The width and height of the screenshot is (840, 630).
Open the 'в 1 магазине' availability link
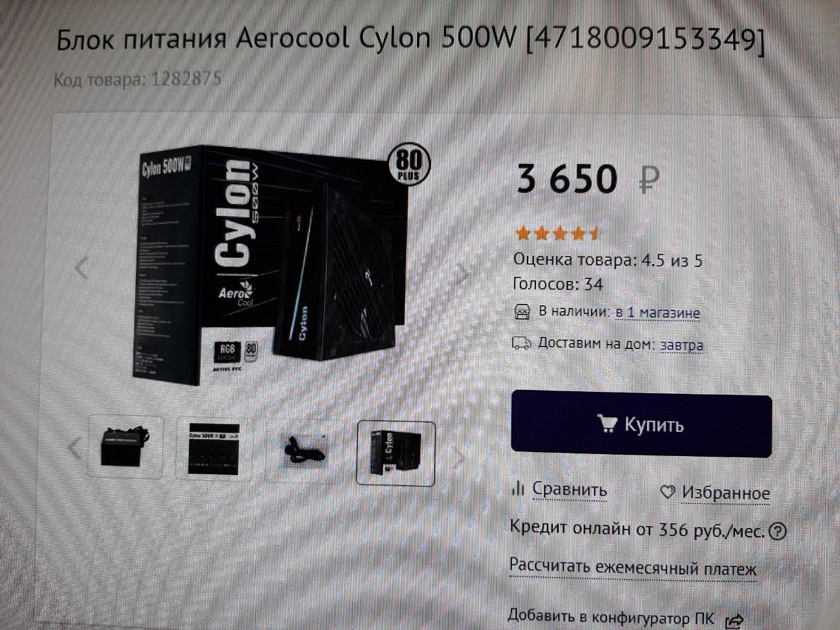click(658, 312)
